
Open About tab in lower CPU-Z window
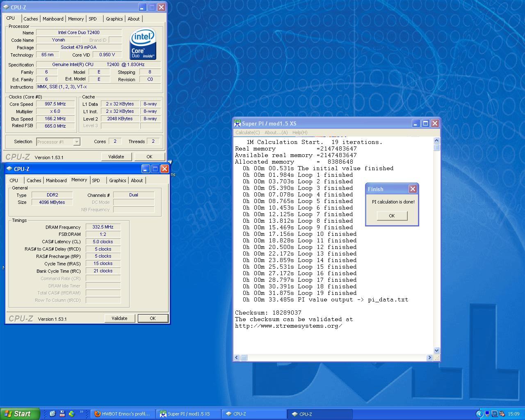137,180
